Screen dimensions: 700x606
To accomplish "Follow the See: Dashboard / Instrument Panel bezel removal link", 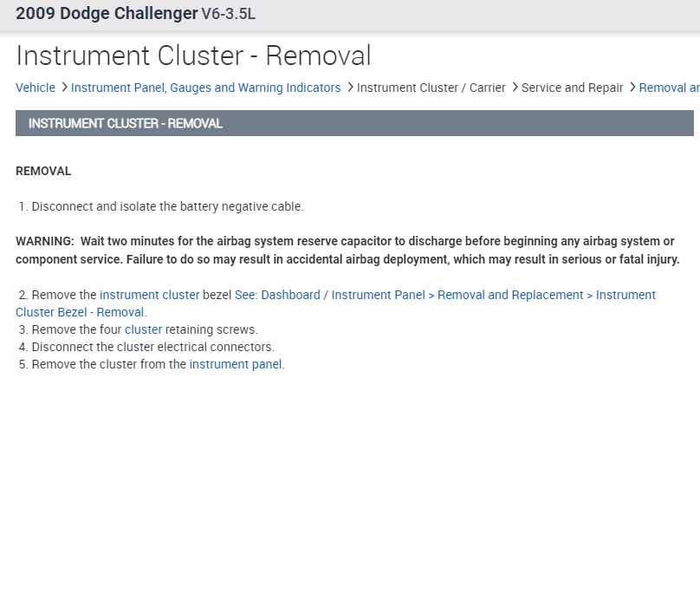I will click(x=336, y=303).
